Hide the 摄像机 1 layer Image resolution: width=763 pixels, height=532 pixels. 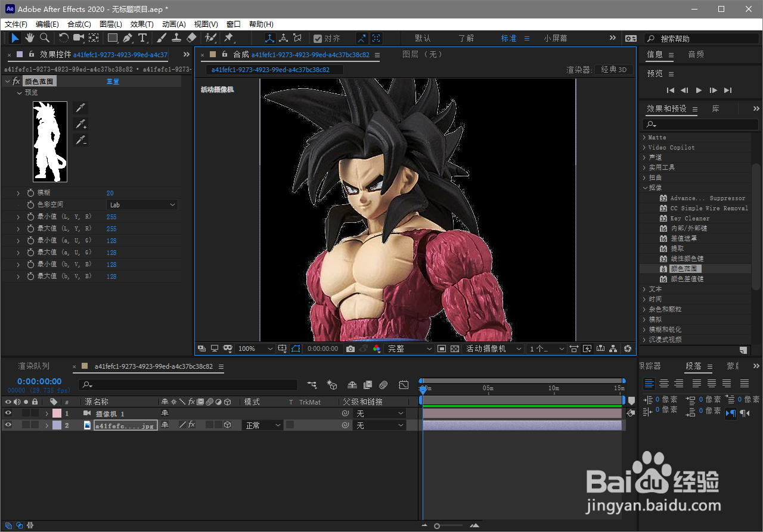pyautogui.click(x=8, y=413)
